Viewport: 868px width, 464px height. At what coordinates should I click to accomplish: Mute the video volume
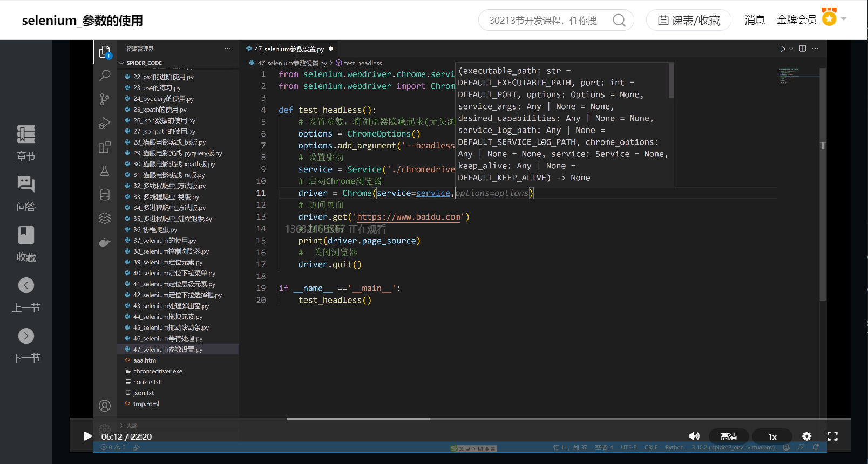(x=694, y=436)
